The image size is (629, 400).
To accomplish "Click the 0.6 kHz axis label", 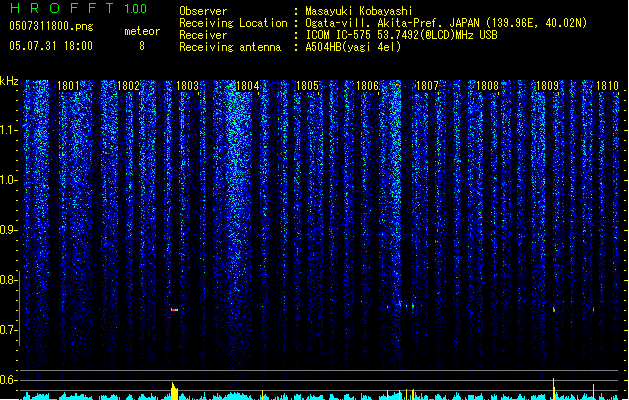I will [x=8, y=380].
